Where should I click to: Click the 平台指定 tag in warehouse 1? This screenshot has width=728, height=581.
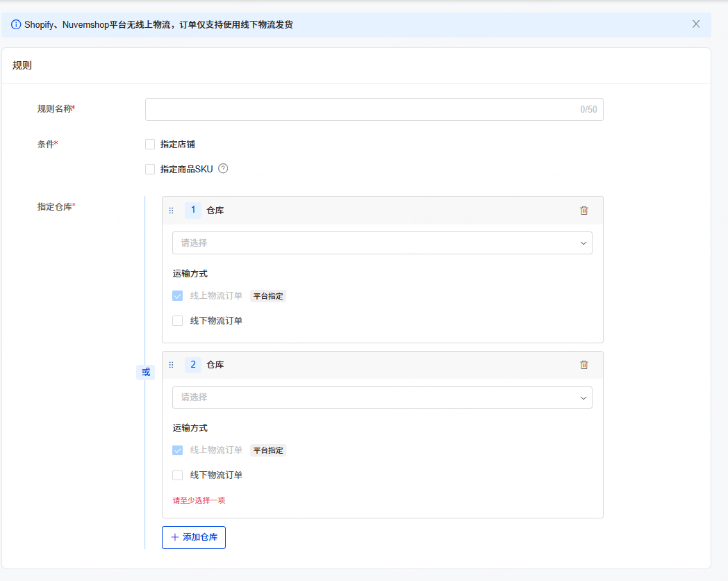tap(268, 296)
